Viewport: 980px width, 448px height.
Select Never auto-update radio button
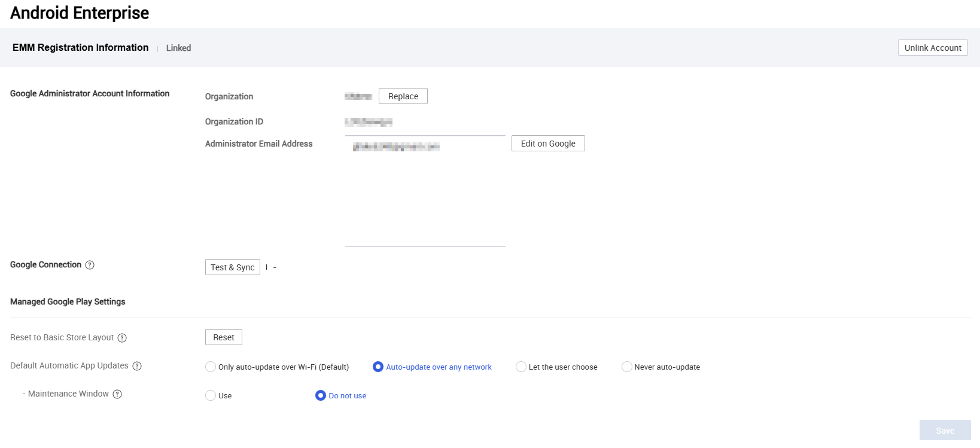[x=627, y=367]
